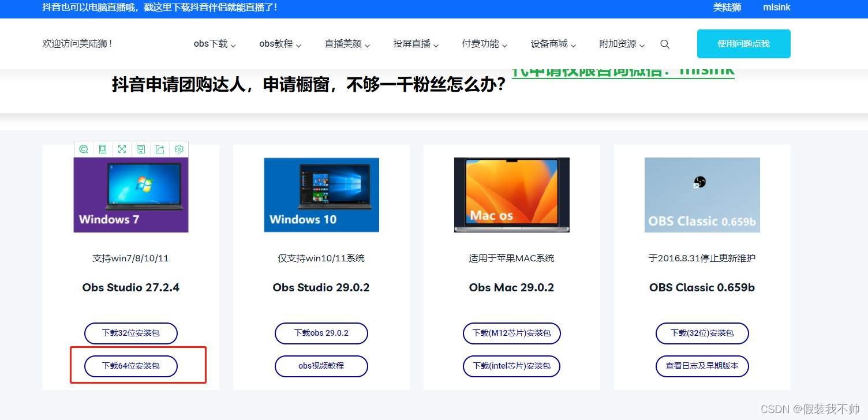Click the OBS Classic 0.659b thumbnail image
868x420 pixels.
(x=702, y=195)
